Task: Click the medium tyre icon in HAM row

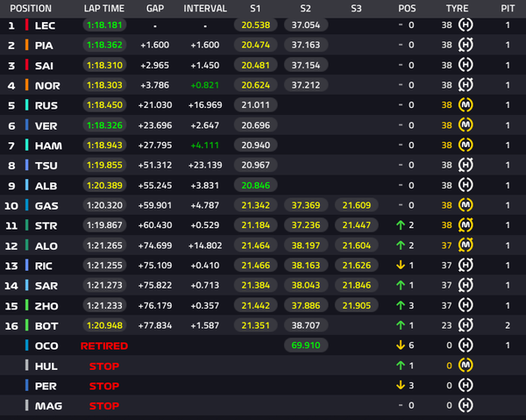Action: (x=466, y=145)
